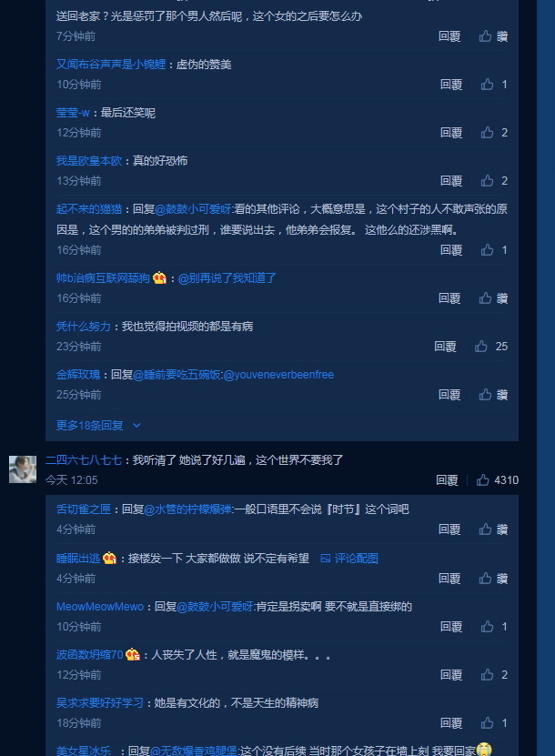Like 我是欧皇本欧's comment 真的好恐怖

pyautogui.click(x=487, y=181)
